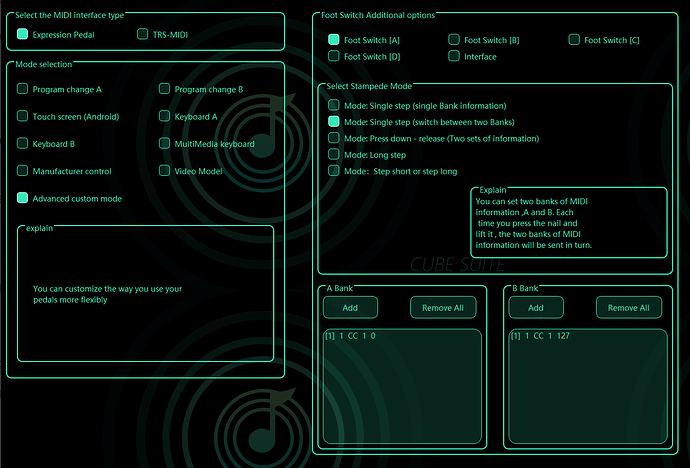The width and height of the screenshot is (690, 468).
Task: Check the Interface option
Action: pos(454,56)
